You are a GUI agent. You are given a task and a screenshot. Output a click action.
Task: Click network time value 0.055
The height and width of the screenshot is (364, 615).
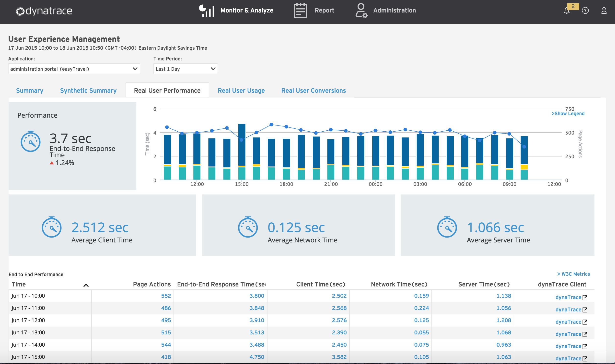pos(421,333)
